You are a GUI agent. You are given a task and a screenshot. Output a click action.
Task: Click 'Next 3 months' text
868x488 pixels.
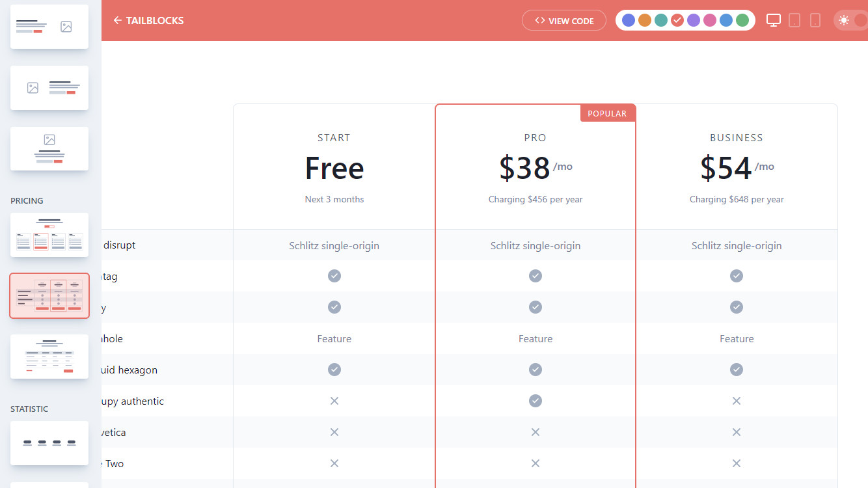(x=334, y=199)
